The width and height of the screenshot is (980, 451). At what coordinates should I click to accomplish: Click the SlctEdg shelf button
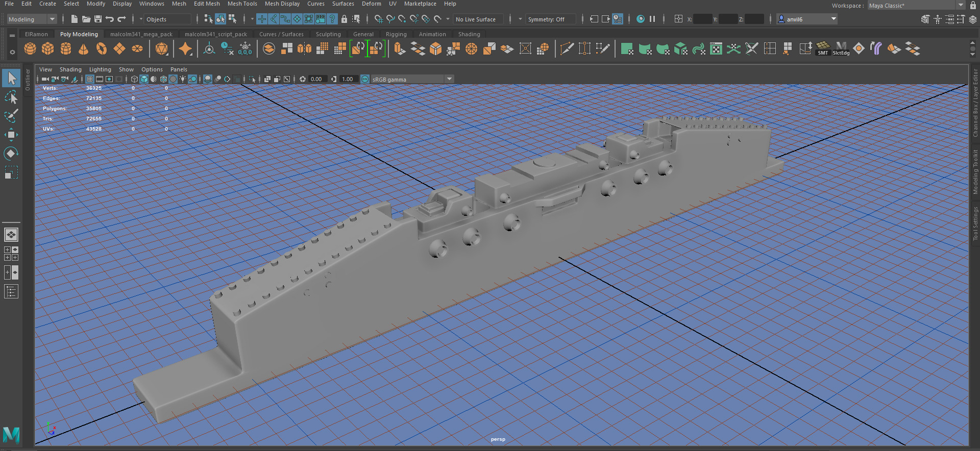[x=841, y=49]
